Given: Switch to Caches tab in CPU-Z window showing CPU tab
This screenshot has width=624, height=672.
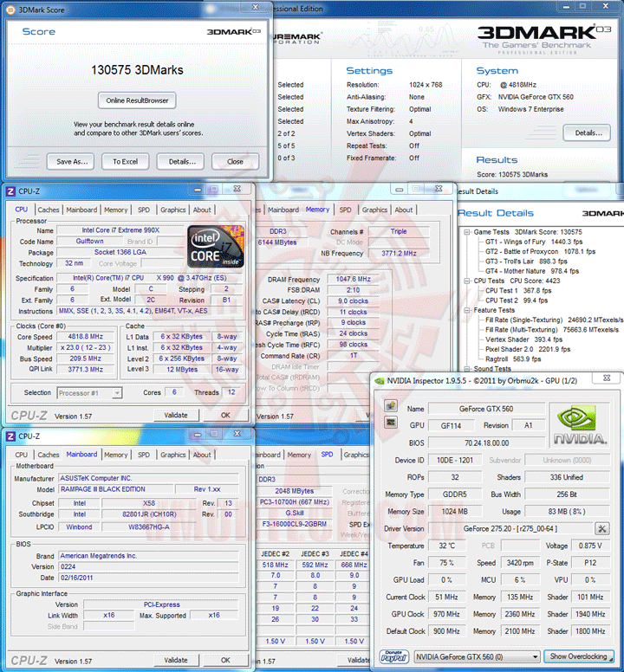Looking at the screenshot, I should coord(49,210).
